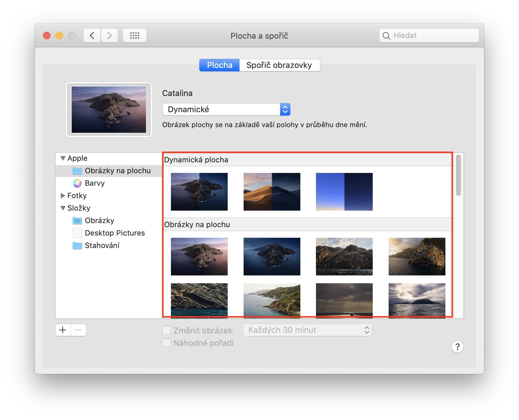This screenshot has width=519, height=420.
Task: Show all preferences grid icon
Action: pyautogui.click(x=134, y=36)
